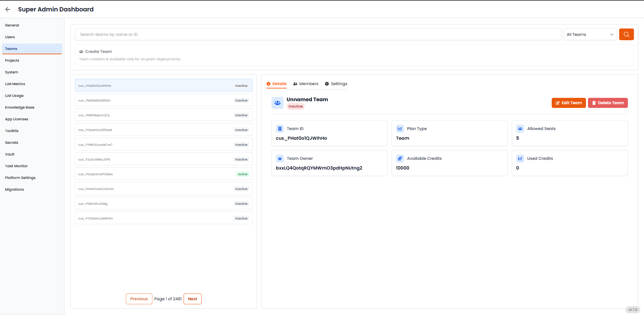
Task: Select team cus_PN9hNIqiucVjTq in list
Action: (164, 115)
